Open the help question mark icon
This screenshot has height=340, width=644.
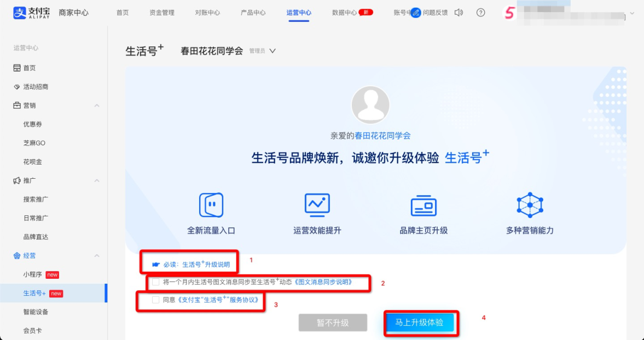[x=480, y=13]
